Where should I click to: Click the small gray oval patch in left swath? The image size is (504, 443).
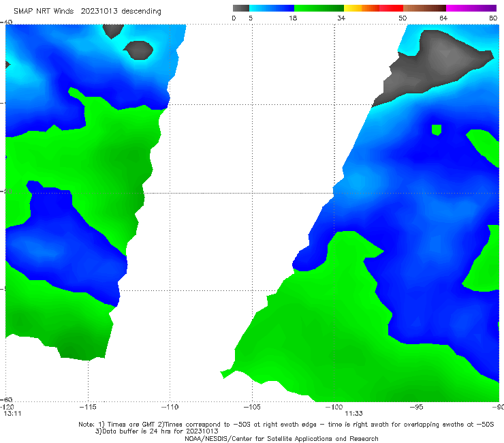[138, 50]
